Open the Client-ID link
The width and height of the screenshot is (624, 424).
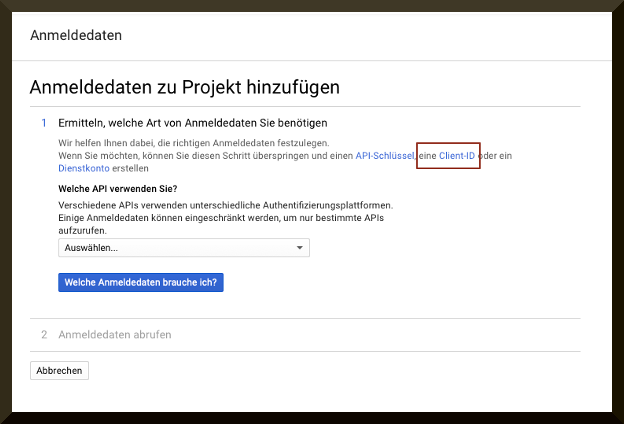[x=457, y=156]
